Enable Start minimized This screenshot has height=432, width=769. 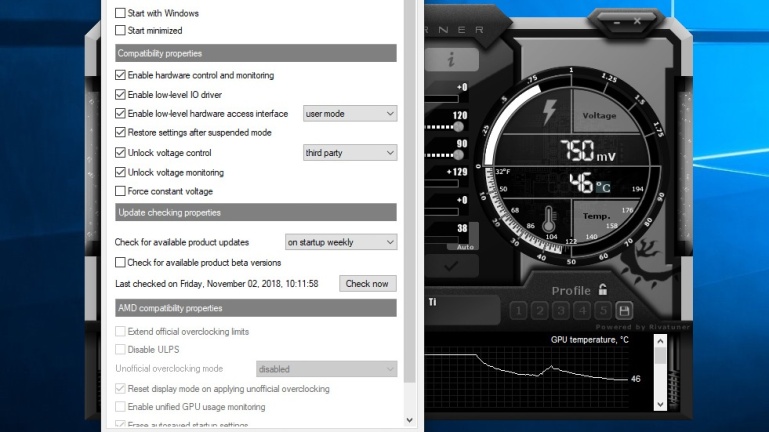point(120,30)
